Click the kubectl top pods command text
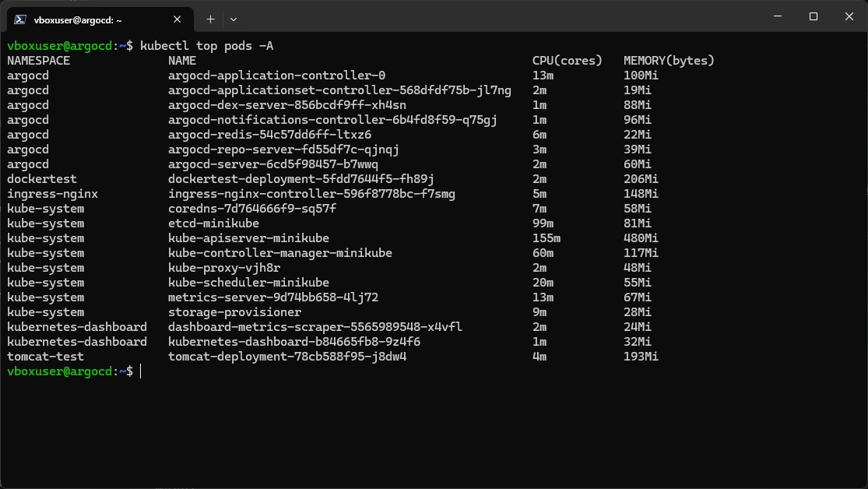 [x=206, y=46]
